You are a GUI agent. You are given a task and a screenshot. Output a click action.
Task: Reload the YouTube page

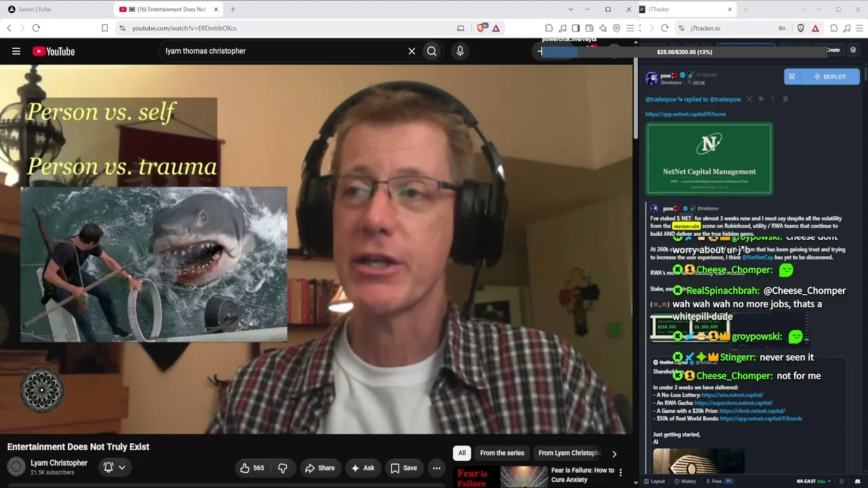tap(36, 28)
